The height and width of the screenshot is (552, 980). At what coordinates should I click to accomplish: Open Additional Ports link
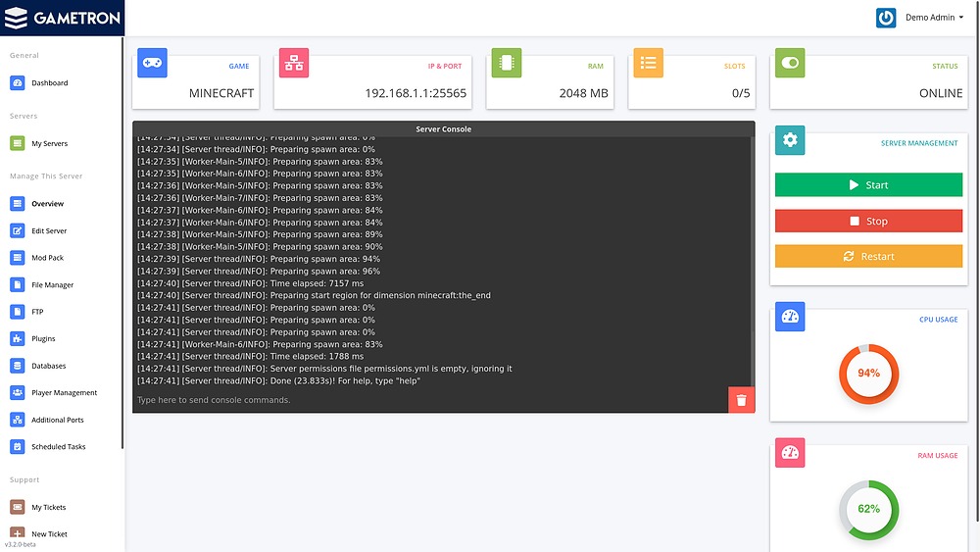point(58,420)
